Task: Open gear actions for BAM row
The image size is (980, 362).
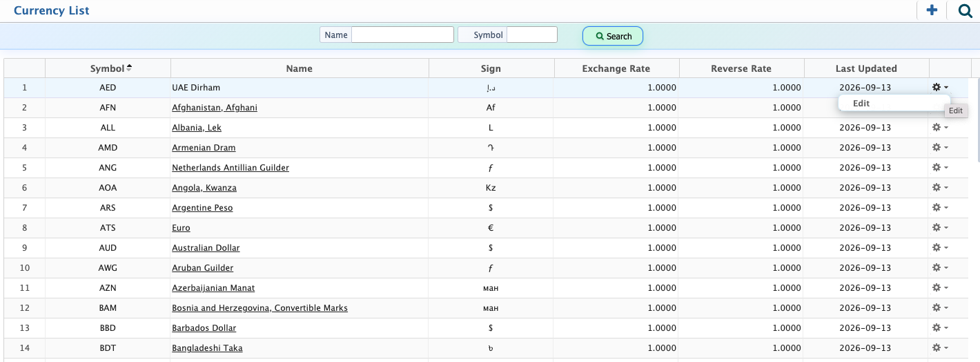Action: 940,307
